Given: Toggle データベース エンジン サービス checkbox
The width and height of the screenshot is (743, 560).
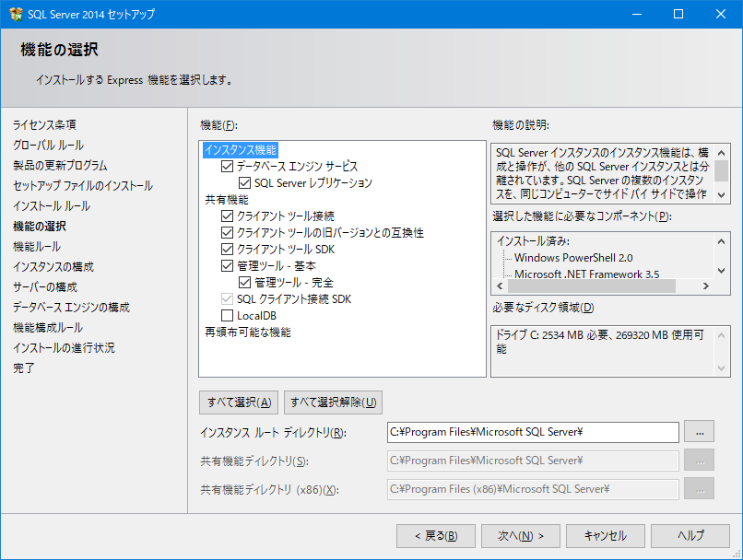Looking at the screenshot, I should pyautogui.click(x=227, y=166).
